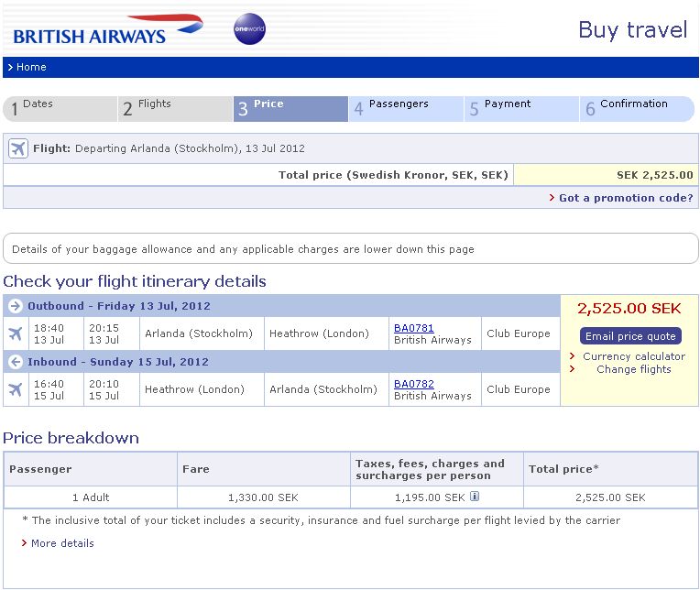This screenshot has height=590, width=700.
Task: Click the Outbound arrow circle icon
Action: coord(15,306)
